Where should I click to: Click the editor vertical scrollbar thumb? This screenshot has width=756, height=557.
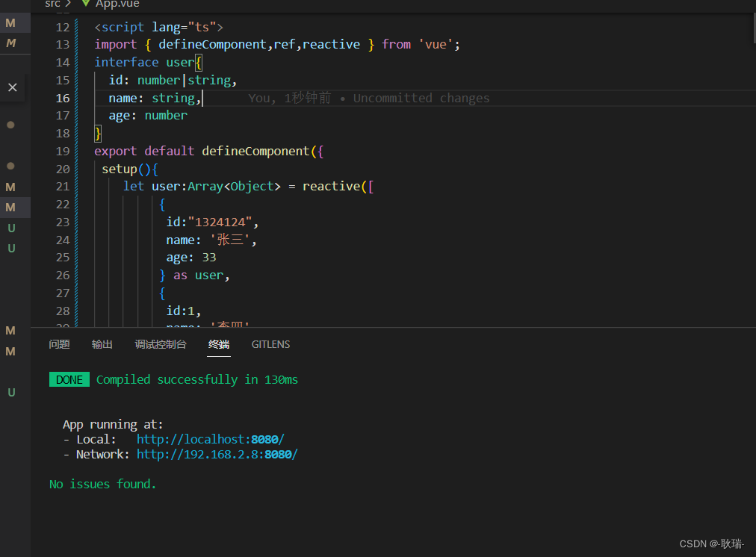754,28
